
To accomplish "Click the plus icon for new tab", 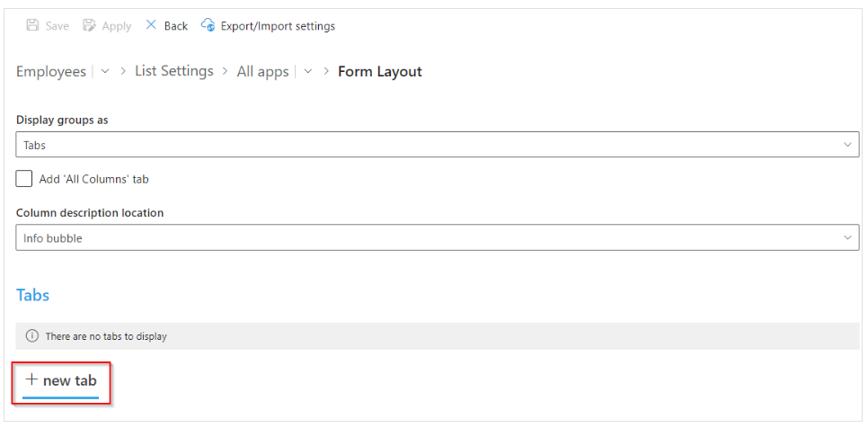I will [x=31, y=379].
